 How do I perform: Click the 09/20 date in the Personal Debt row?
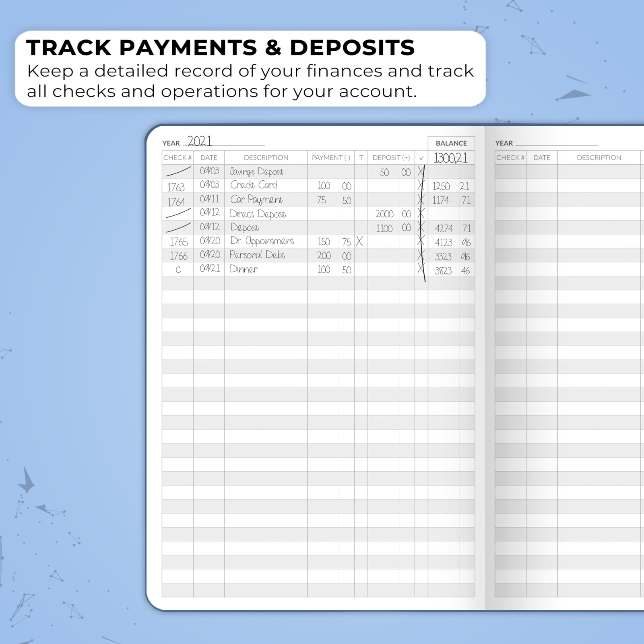210,254
